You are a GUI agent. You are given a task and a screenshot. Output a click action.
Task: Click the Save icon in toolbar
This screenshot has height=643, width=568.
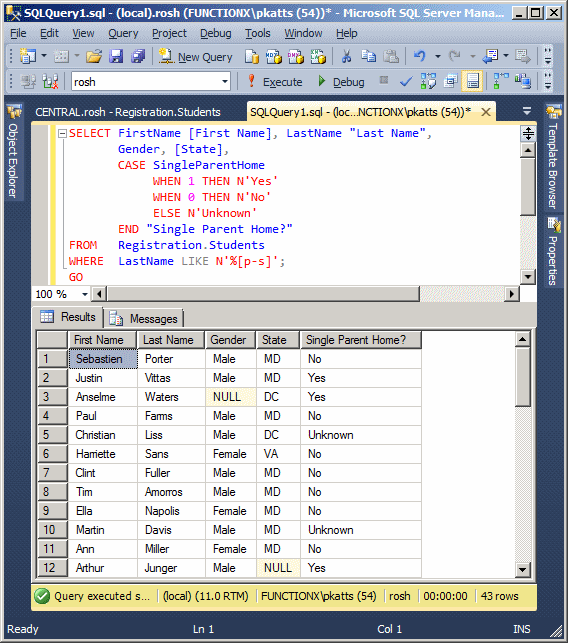point(116,57)
